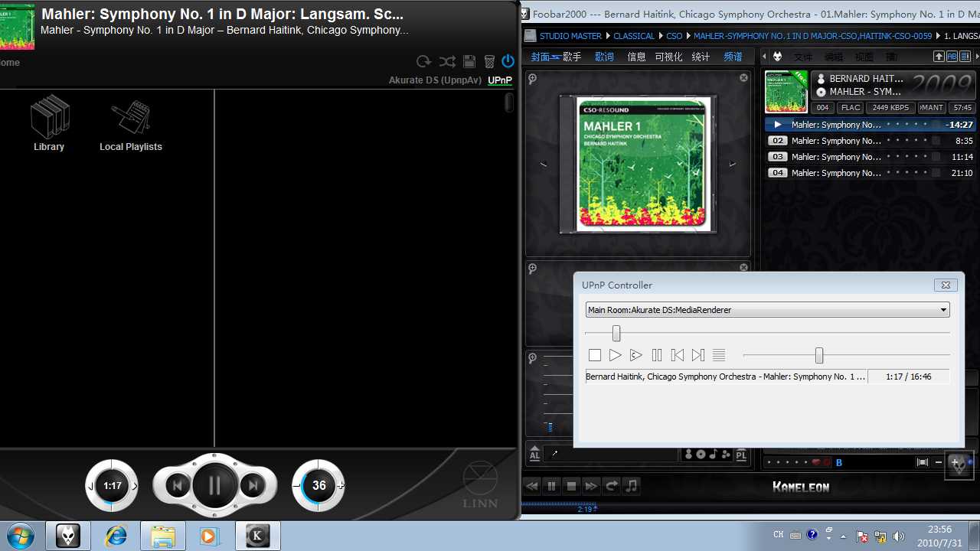Zoom cover art with magnifier icon
The height and width of the screenshot is (551, 980).
(x=532, y=78)
